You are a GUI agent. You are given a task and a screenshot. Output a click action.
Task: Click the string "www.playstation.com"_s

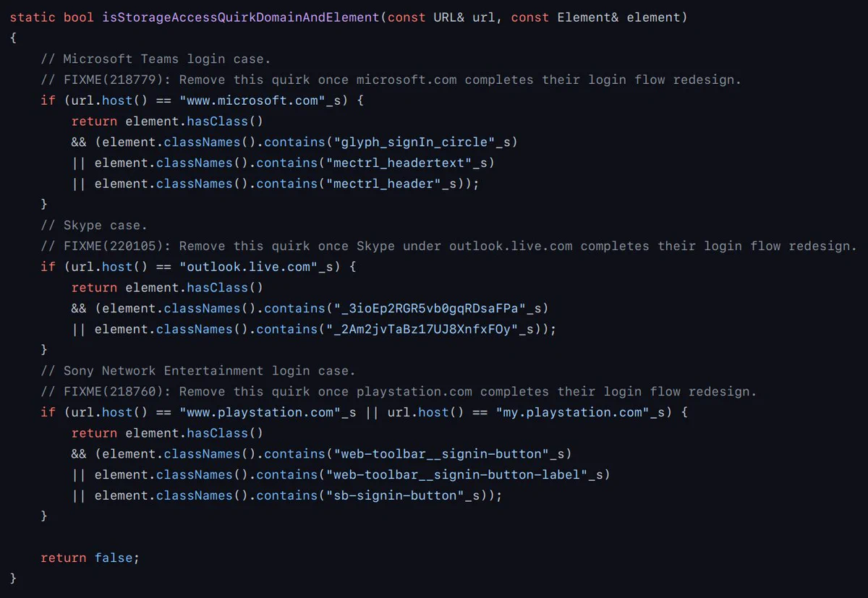pyautogui.click(x=268, y=412)
